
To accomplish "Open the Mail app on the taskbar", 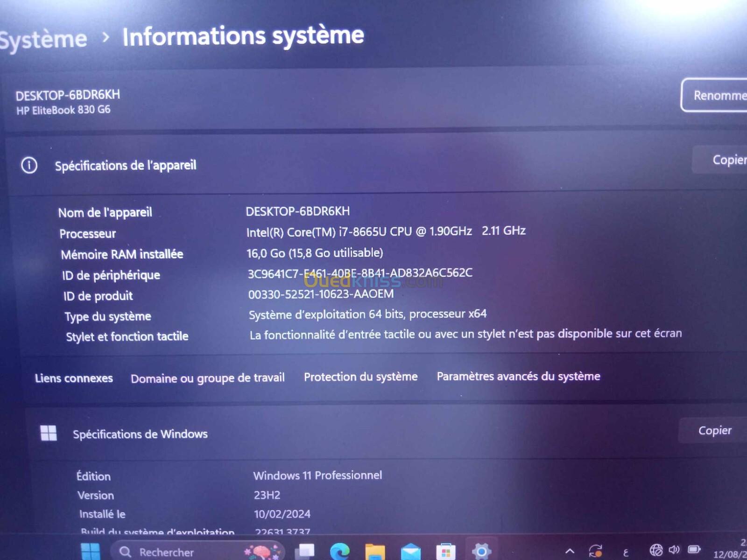I will click(x=411, y=552).
